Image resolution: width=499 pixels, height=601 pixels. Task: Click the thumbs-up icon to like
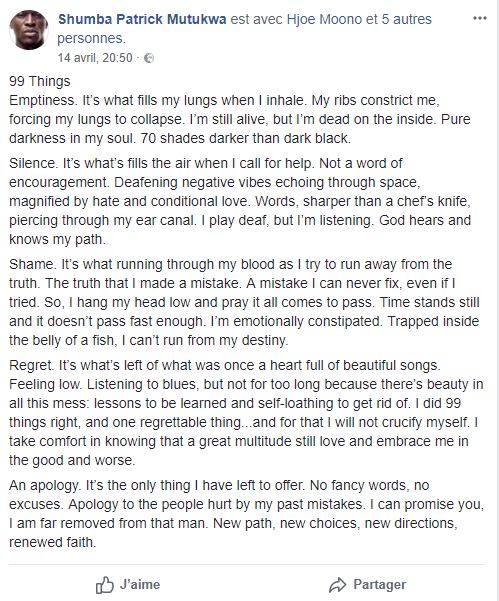104,585
